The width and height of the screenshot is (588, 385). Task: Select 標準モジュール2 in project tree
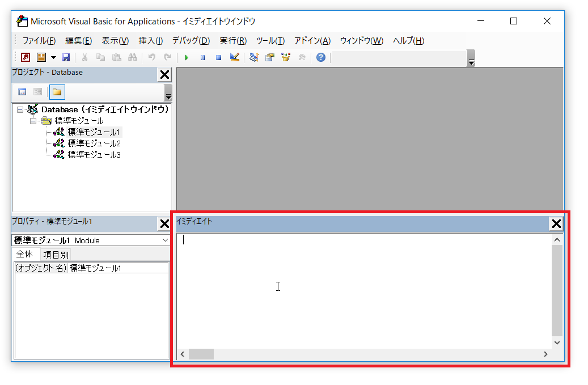tap(94, 143)
